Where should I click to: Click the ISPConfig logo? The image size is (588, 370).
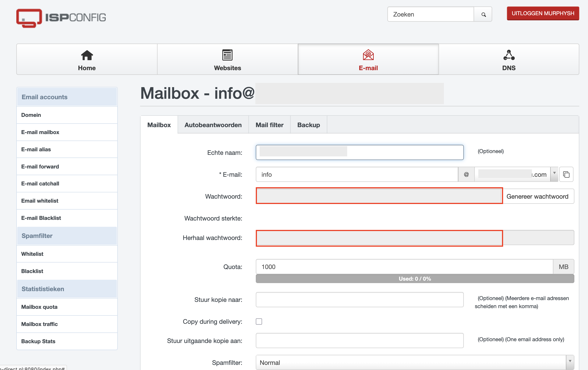[61, 18]
